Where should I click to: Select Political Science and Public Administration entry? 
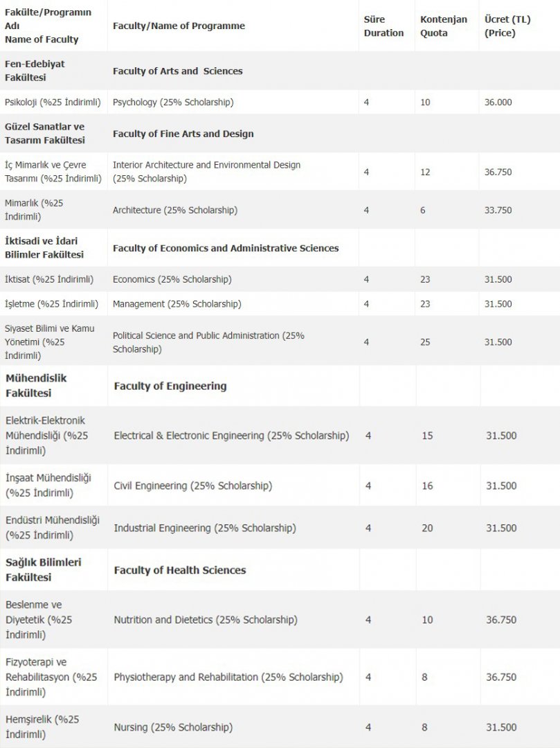208,342
